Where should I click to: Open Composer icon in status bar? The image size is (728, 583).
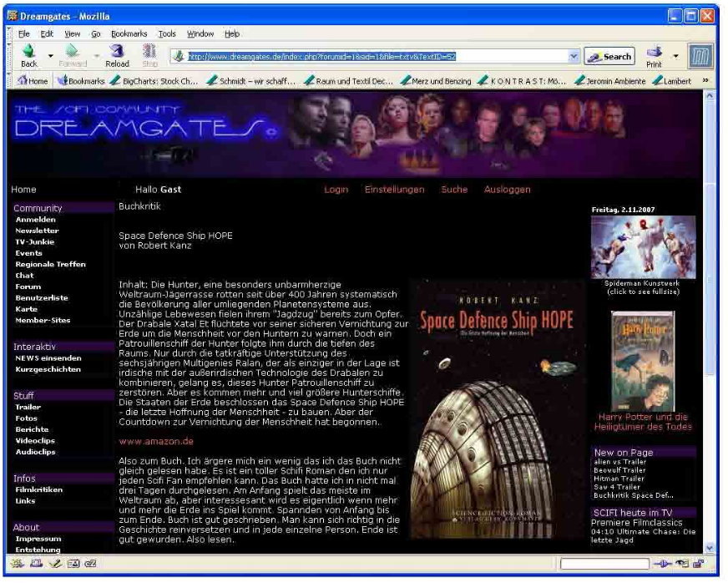pos(53,565)
